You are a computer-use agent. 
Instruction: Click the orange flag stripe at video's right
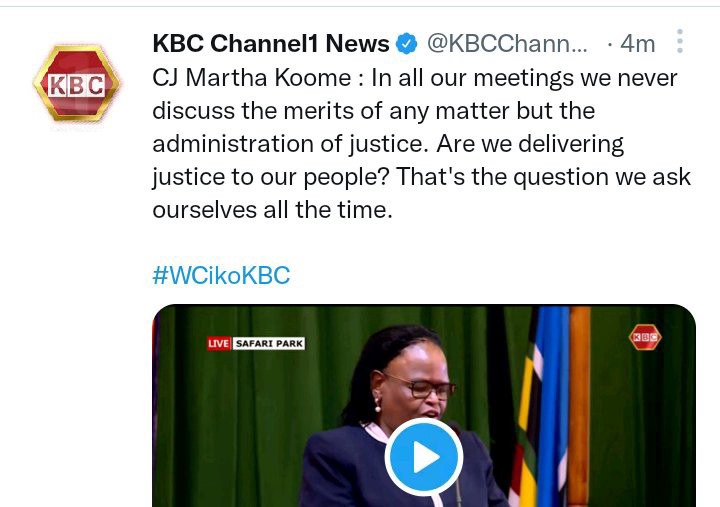point(579,406)
